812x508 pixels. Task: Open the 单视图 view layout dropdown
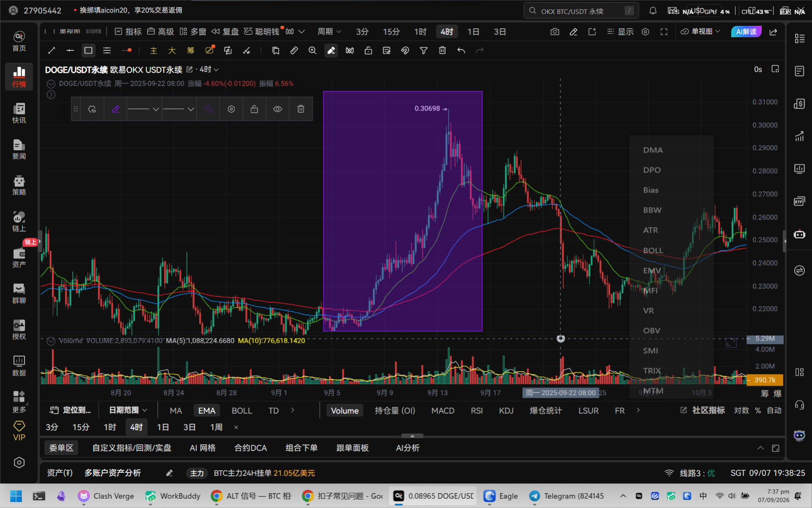coord(700,32)
